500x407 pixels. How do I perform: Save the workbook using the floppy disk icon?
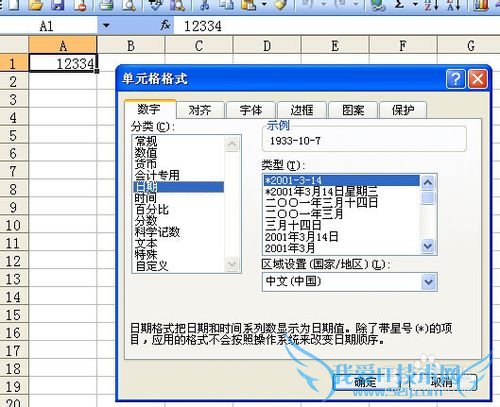[x=57, y=5]
